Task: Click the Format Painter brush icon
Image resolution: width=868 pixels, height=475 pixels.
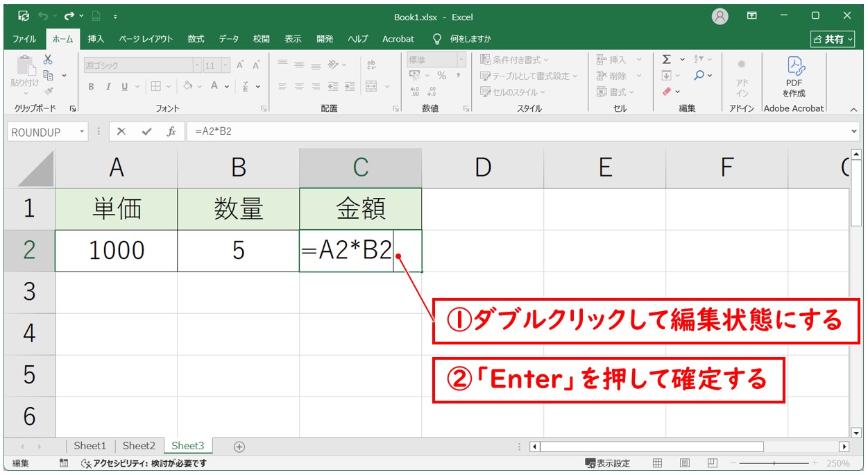Action: point(48,91)
